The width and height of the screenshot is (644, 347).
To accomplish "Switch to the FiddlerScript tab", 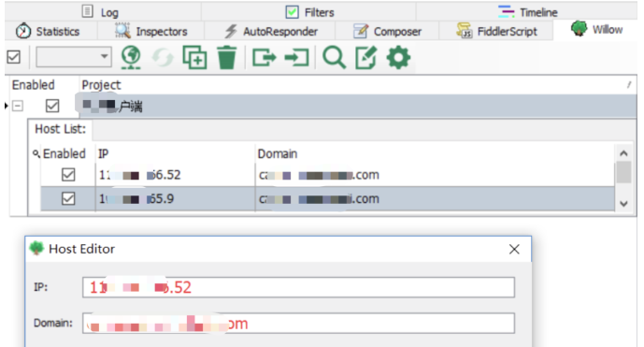I will 496,31.
